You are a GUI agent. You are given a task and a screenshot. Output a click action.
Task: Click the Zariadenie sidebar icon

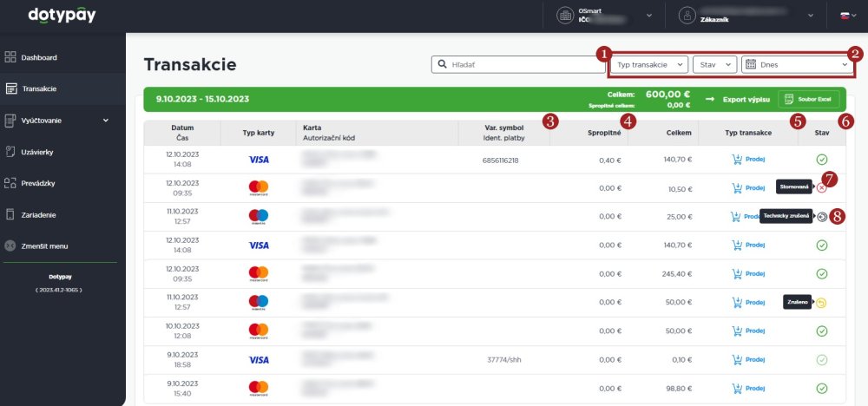[x=10, y=214]
